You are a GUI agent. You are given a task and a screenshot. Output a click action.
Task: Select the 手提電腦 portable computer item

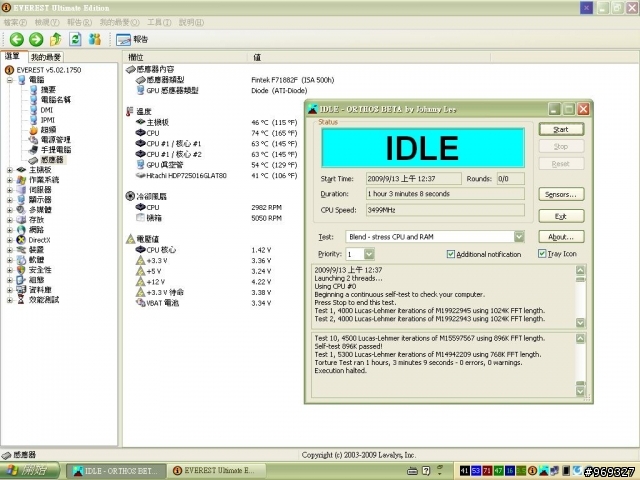(56, 150)
